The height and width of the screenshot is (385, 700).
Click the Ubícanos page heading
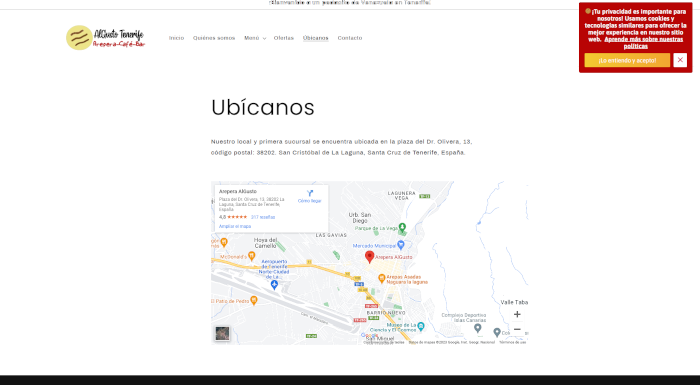click(x=262, y=108)
